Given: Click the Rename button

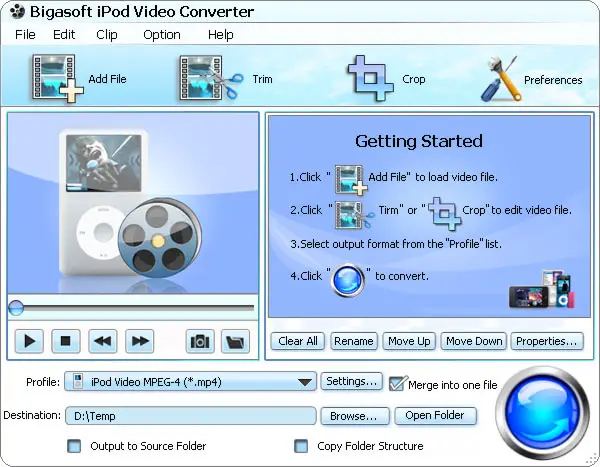Looking at the screenshot, I should [x=354, y=341].
